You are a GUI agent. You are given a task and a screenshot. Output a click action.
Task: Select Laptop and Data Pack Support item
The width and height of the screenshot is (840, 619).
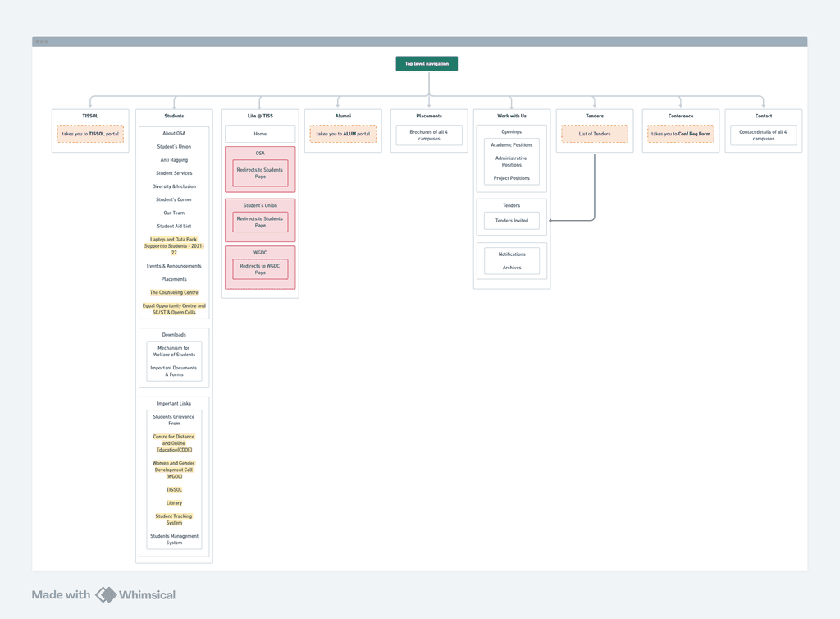[x=174, y=246]
